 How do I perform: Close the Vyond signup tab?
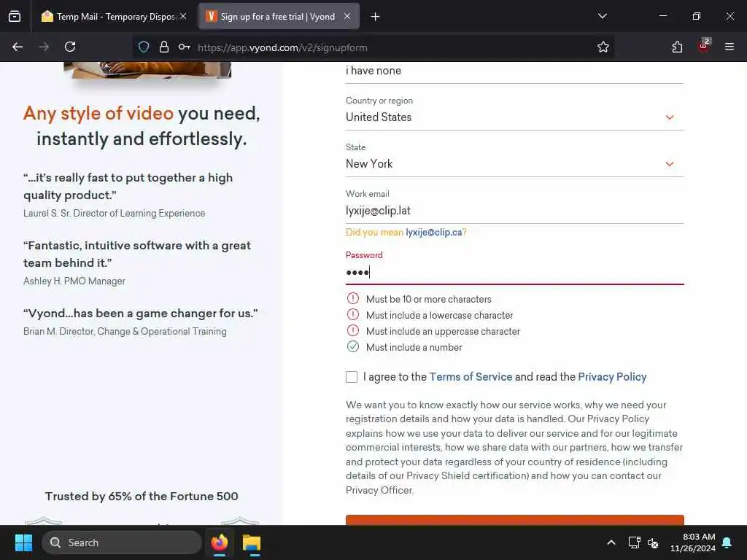point(347,16)
